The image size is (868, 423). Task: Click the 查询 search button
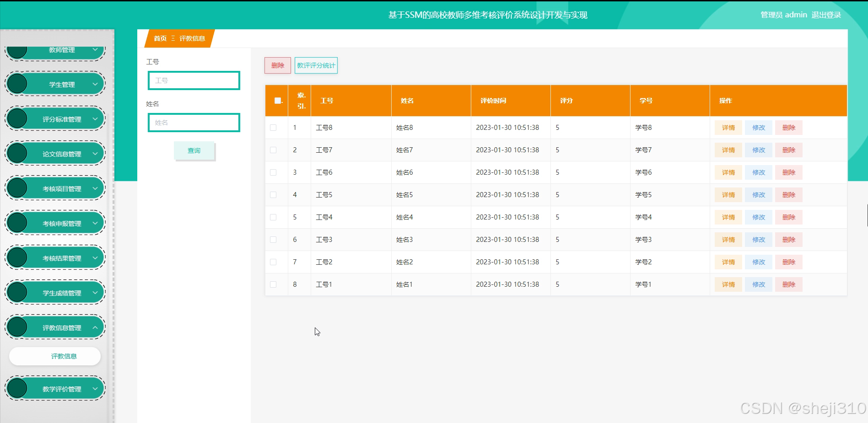[194, 150]
